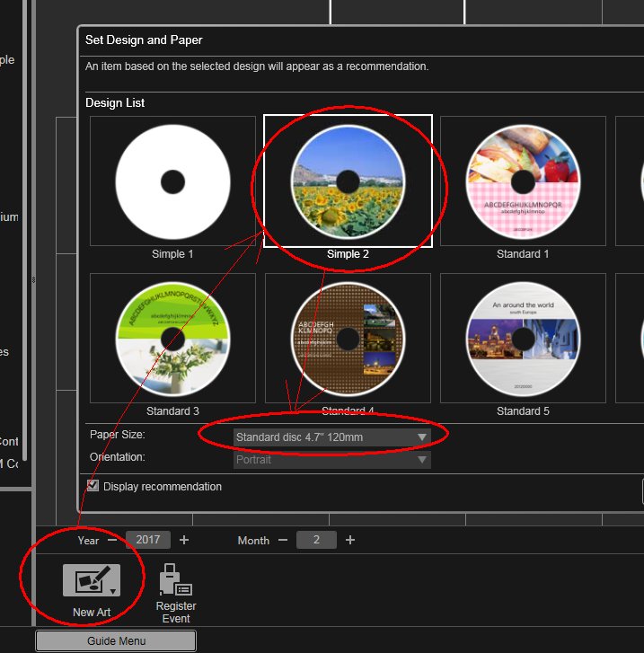This screenshot has width=644, height=653.
Task: Open the Orientation Portrait dropdown
Action: pos(331,460)
